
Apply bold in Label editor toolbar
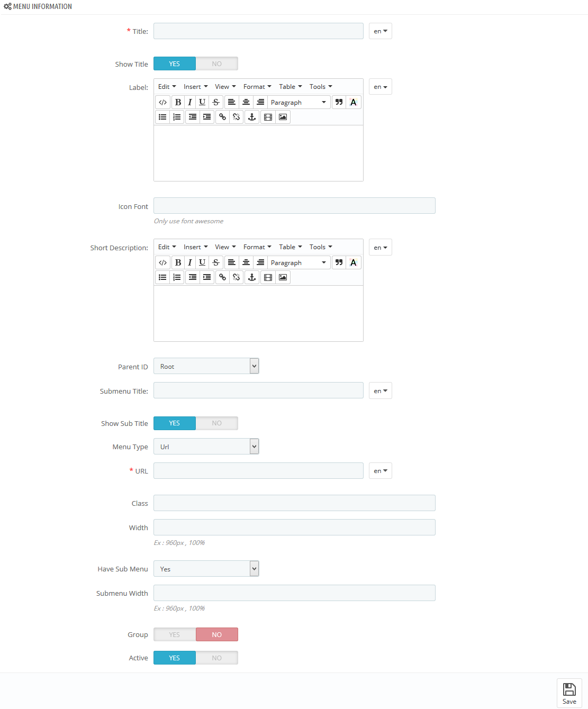178,102
